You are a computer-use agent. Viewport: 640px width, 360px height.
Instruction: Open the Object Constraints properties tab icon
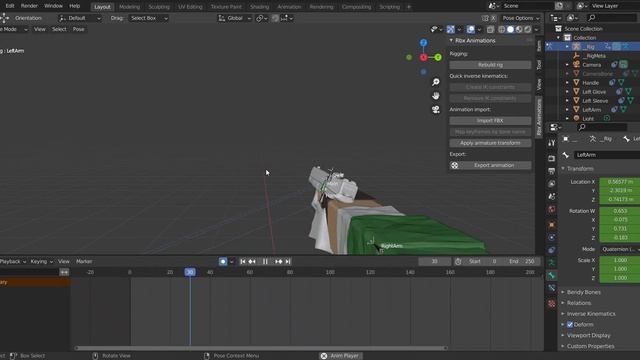pyautogui.click(x=551, y=250)
